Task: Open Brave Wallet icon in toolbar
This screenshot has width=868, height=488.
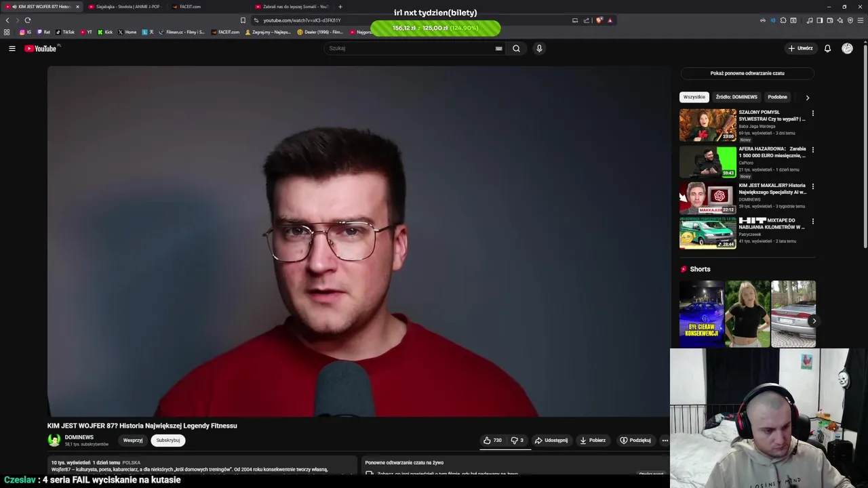Action: 829,20
